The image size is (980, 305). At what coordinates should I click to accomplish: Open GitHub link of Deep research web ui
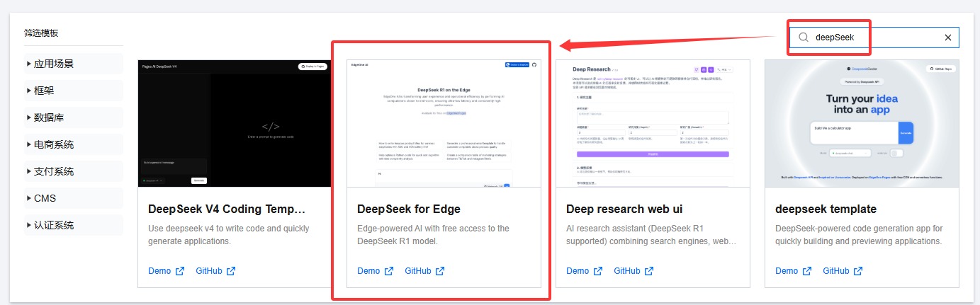627,271
